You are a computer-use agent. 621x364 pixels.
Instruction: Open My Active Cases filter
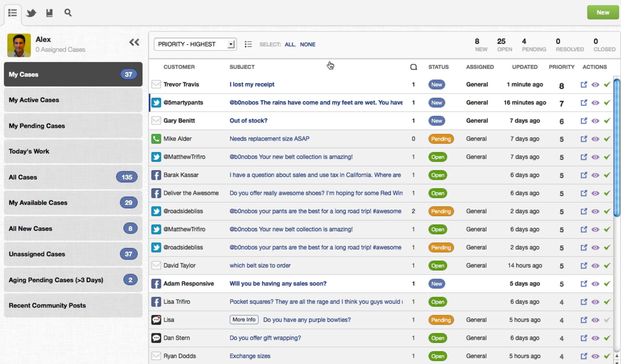coord(73,100)
